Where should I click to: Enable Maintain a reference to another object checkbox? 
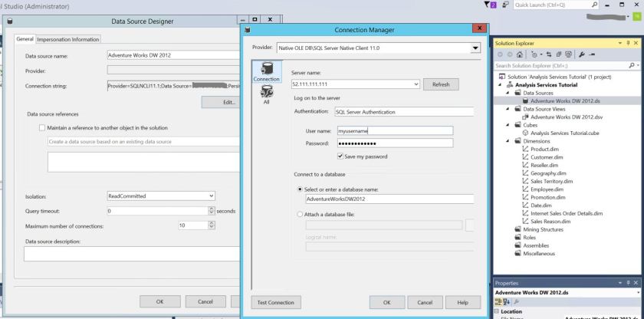[x=42, y=128]
